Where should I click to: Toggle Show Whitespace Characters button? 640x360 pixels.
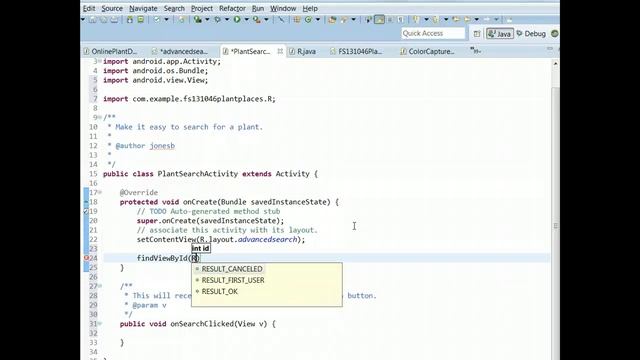(x=400, y=20)
